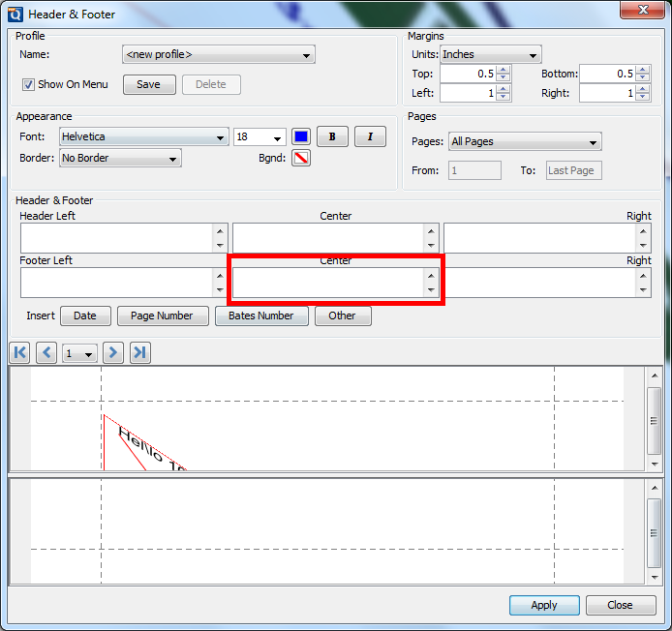The image size is (672, 631).
Task: Toggle italic font style
Action: [x=370, y=136]
